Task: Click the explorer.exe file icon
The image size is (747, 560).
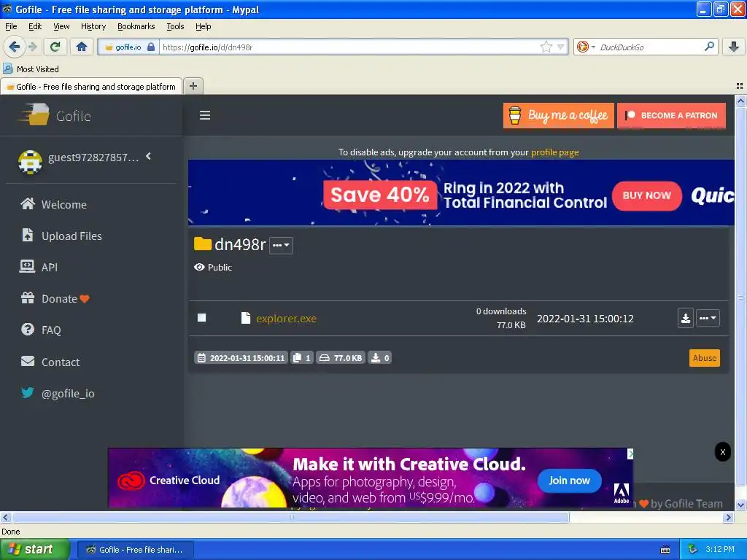Action: pyautogui.click(x=245, y=318)
